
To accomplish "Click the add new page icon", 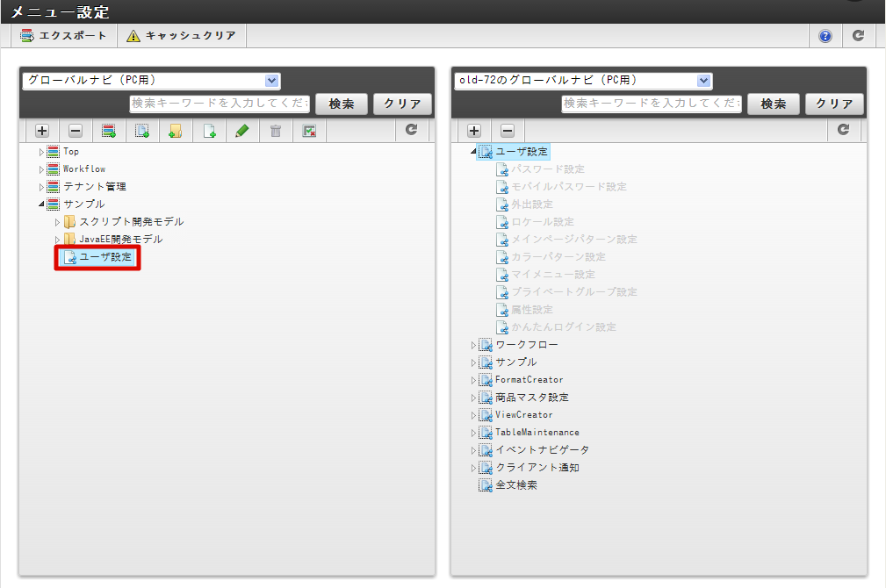I will point(209,130).
